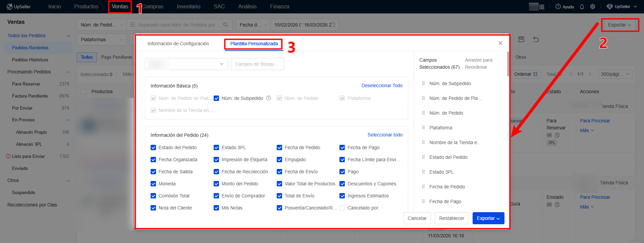Viewport: 644px width, 243px height.
Task: Open the Inventario menu
Action: coord(189,7)
